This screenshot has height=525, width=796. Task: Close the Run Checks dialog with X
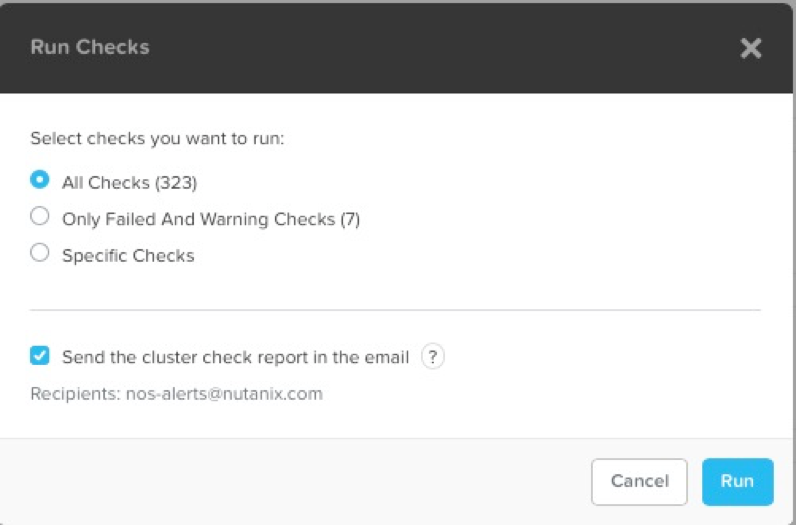750,48
